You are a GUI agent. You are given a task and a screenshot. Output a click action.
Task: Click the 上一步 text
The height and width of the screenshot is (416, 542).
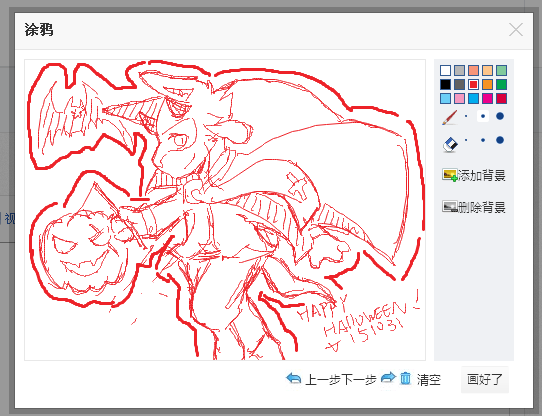click(x=323, y=380)
